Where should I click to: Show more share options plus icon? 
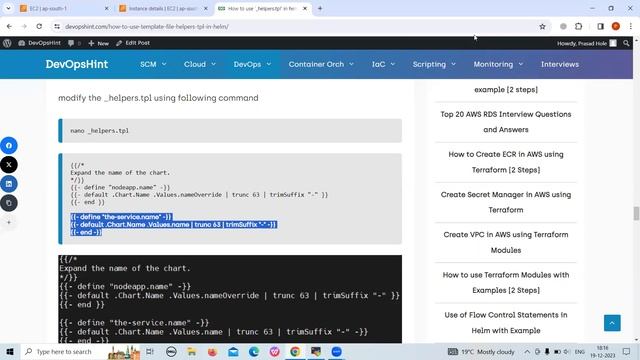tap(9, 222)
